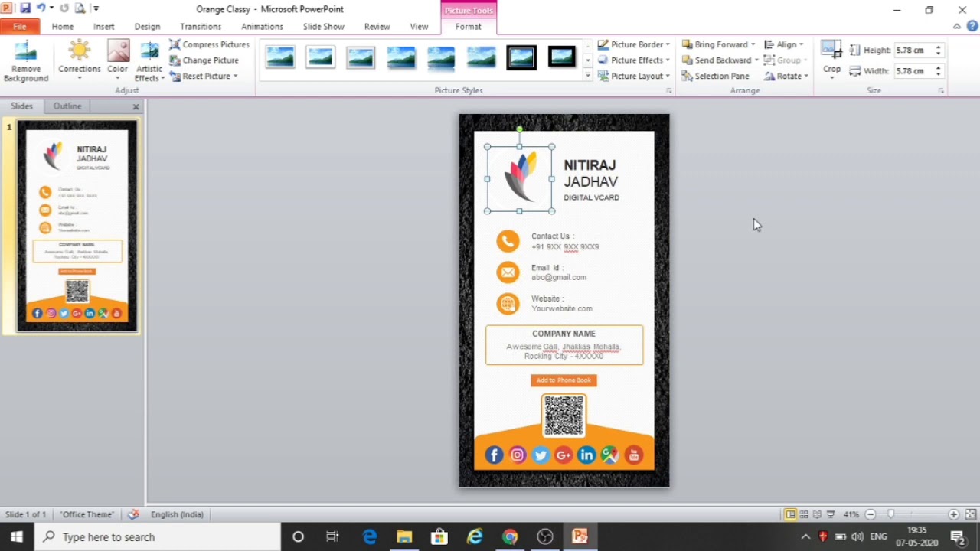The image size is (980, 551).
Task: Switch to the Animations tab
Action: pyautogui.click(x=262, y=26)
